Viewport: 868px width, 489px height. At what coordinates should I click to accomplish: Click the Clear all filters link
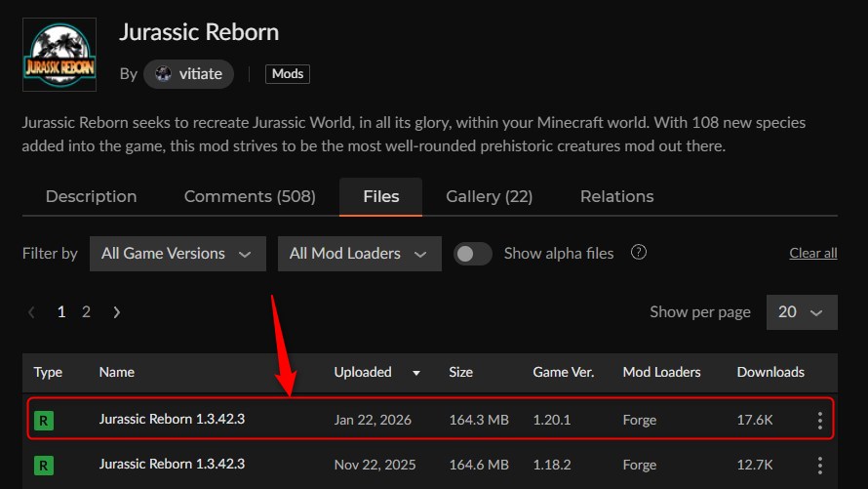click(x=812, y=254)
